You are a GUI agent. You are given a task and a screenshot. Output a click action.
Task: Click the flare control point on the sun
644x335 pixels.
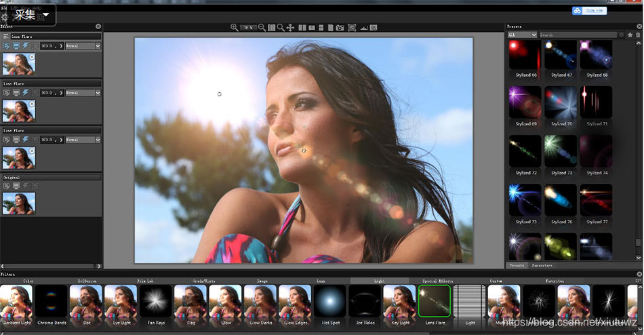click(x=220, y=94)
